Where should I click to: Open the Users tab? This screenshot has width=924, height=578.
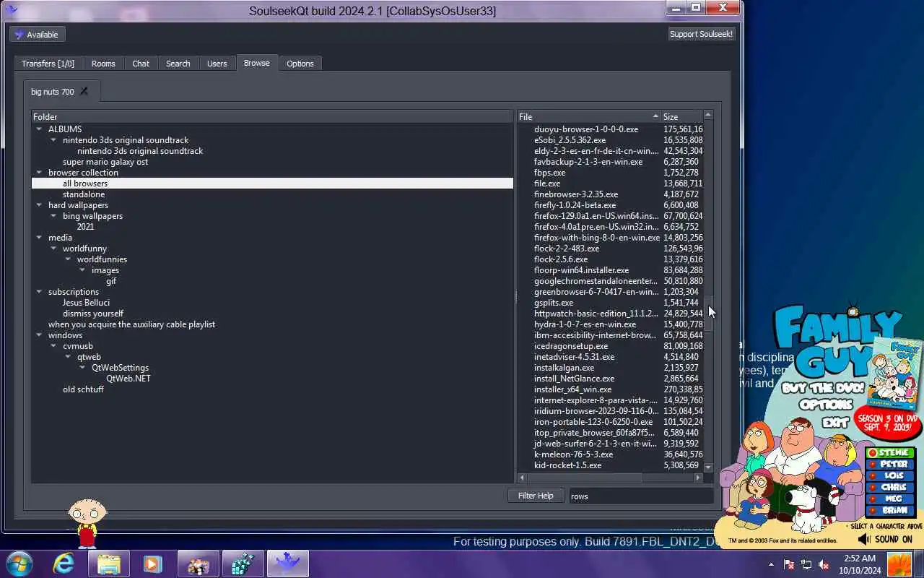217,64
